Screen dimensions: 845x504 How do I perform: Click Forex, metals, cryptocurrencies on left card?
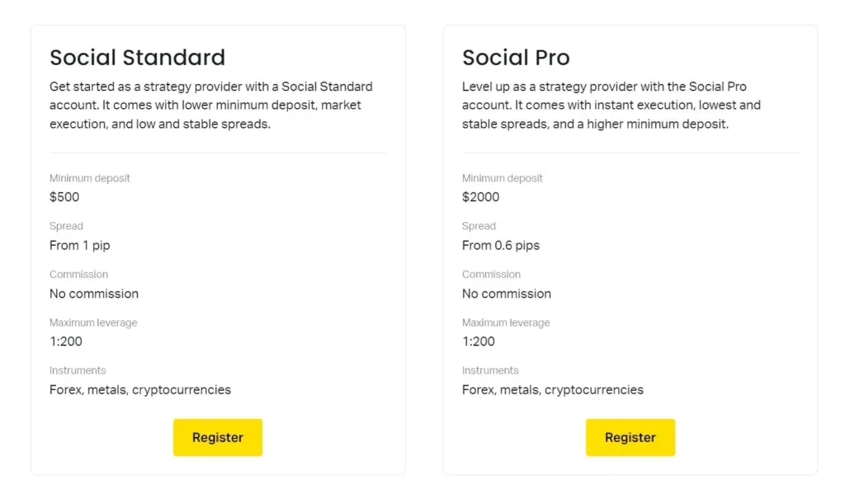140,389
